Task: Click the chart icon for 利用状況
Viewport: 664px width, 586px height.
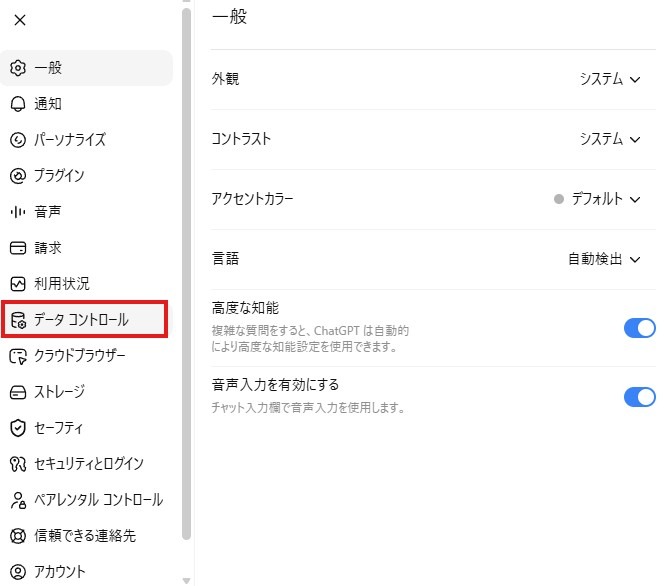Action: click(x=18, y=284)
